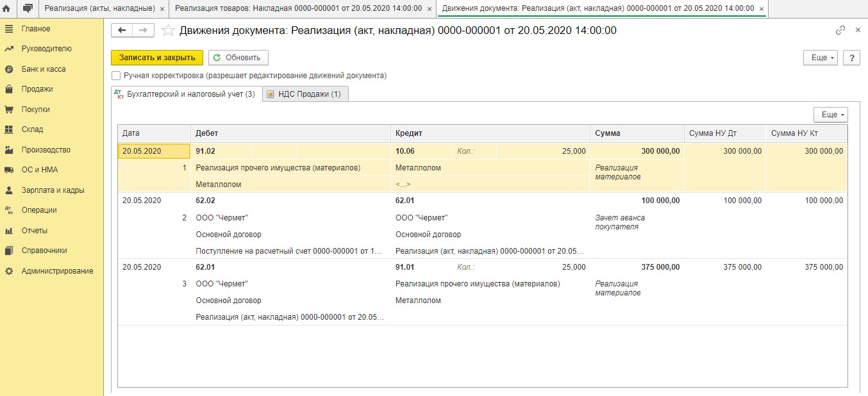
Task: Open Банк и касса section
Action: coord(43,69)
